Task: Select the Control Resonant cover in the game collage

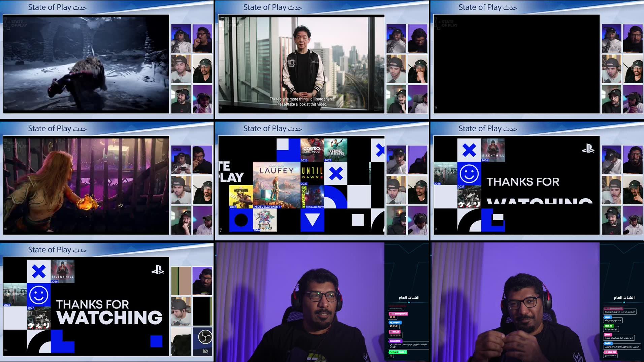Action: tap(312, 150)
